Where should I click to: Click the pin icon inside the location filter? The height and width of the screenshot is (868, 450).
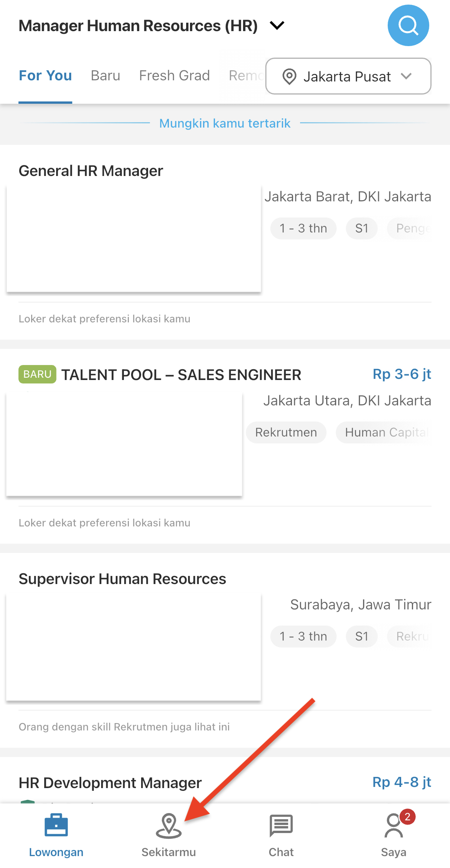click(x=289, y=76)
